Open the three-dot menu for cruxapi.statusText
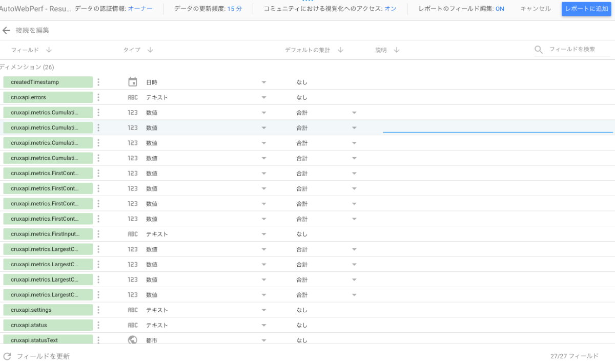The height and width of the screenshot is (364, 615). [98, 340]
